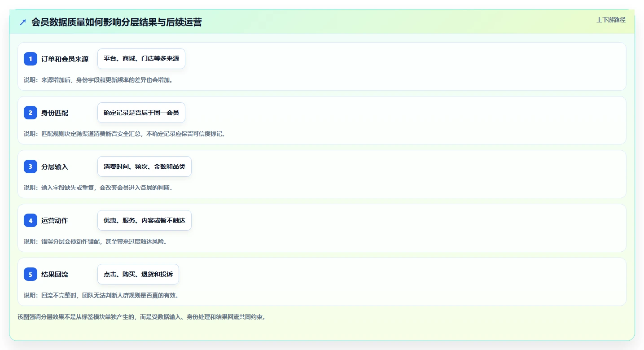The width and height of the screenshot is (644, 350).
Task: Click the 上下游路径 label
Action: [611, 20]
